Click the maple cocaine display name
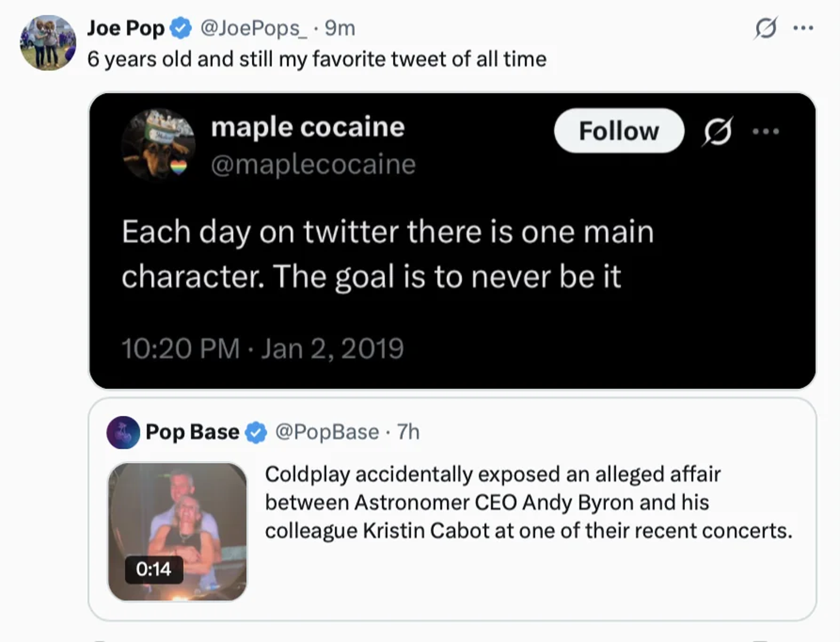Image resolution: width=840 pixels, height=642 pixels. 308,127
